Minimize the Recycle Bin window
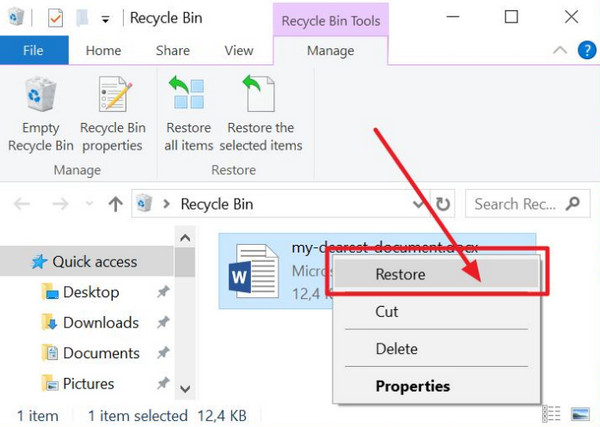This screenshot has width=600, height=427. click(x=453, y=17)
